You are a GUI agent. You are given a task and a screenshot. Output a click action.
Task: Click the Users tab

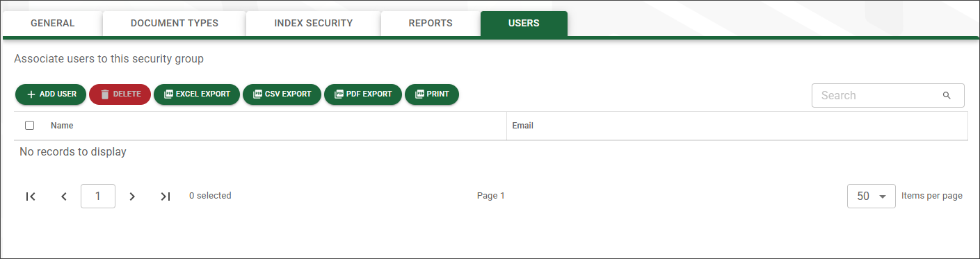[x=524, y=23]
